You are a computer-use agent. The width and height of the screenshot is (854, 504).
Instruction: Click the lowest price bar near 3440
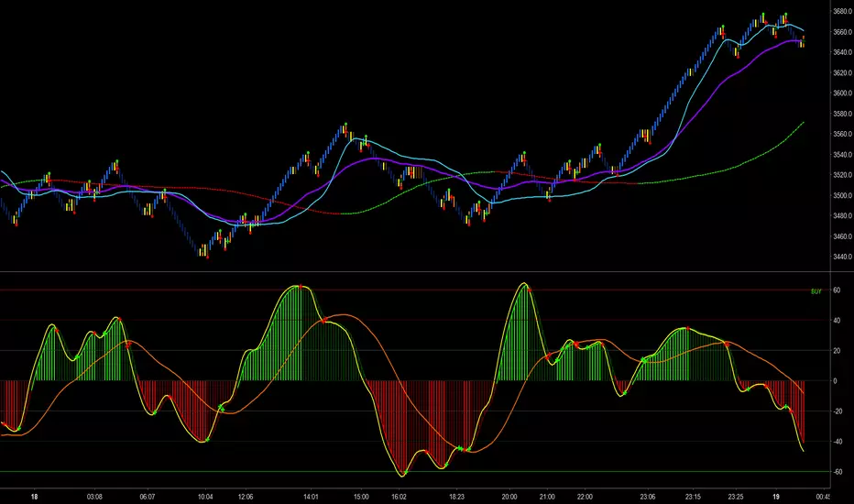tap(205, 256)
